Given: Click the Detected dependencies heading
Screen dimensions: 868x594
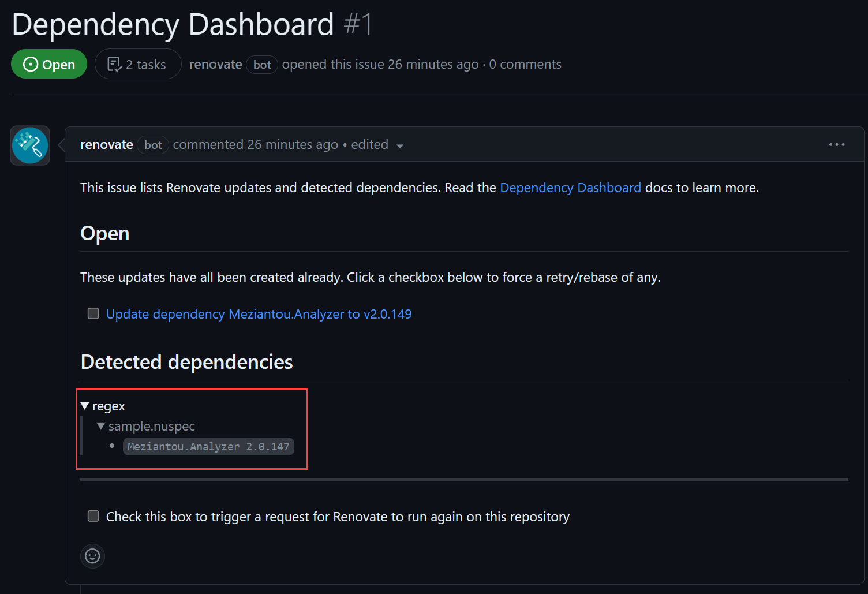Looking at the screenshot, I should (186, 362).
